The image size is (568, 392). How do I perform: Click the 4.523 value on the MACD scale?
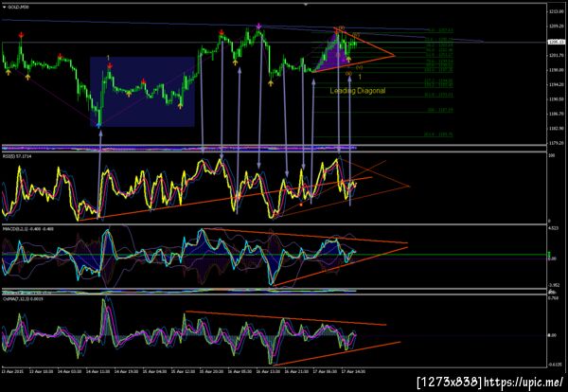[x=552, y=228]
